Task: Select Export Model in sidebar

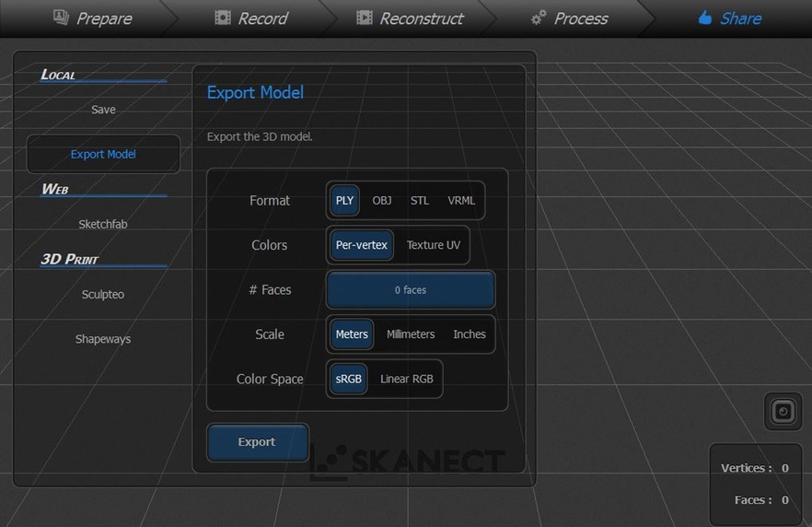Action: [x=103, y=155]
